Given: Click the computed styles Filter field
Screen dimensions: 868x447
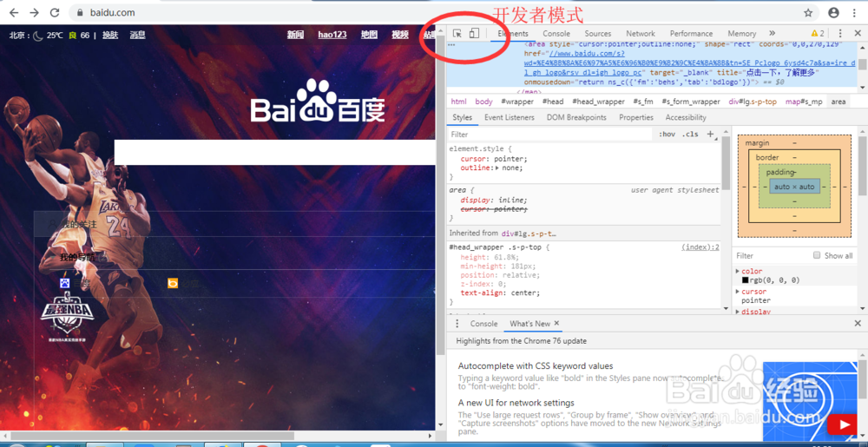Looking at the screenshot, I should pos(773,255).
